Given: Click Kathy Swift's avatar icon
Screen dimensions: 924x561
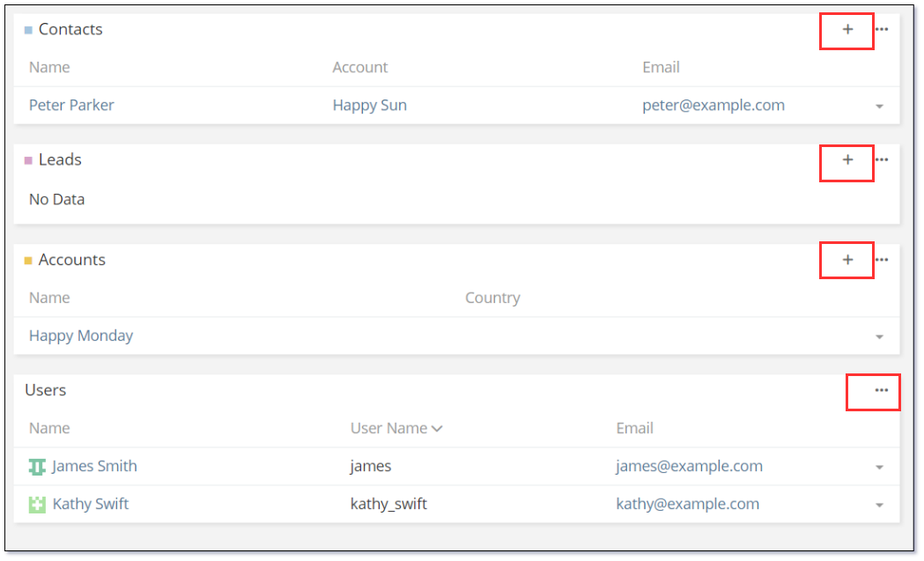Looking at the screenshot, I should (37, 505).
